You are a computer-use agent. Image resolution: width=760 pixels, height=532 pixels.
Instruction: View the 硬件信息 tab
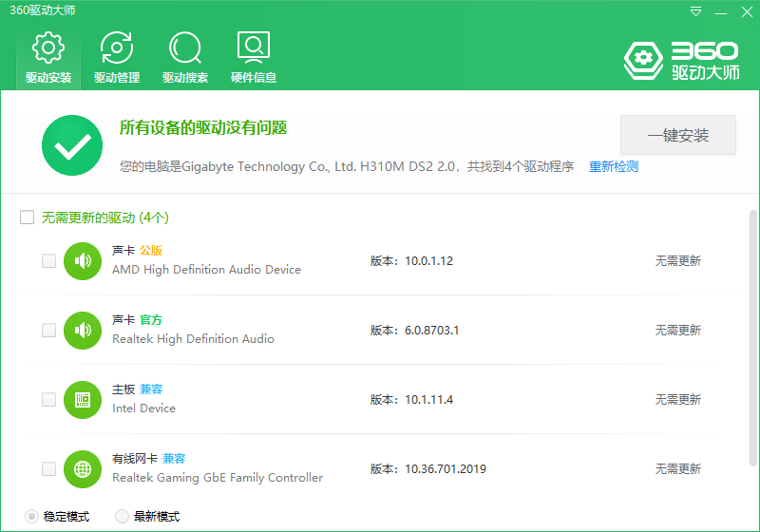coord(254,57)
